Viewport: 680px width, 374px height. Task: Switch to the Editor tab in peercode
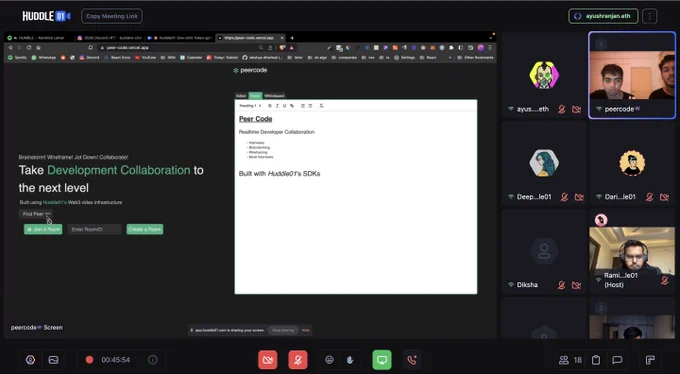(x=241, y=95)
